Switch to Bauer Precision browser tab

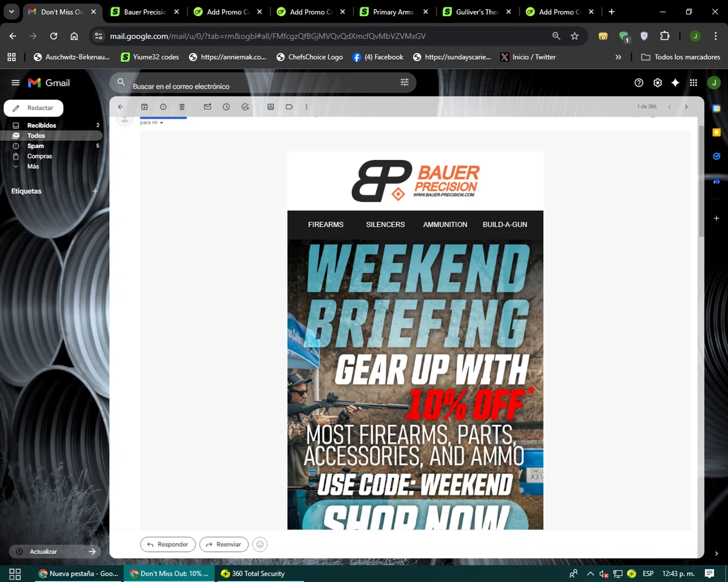tap(145, 12)
